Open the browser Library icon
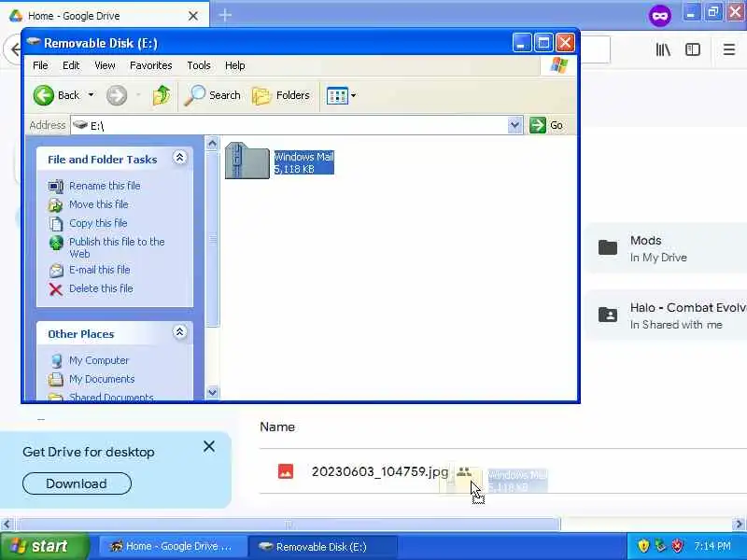 [x=663, y=49]
